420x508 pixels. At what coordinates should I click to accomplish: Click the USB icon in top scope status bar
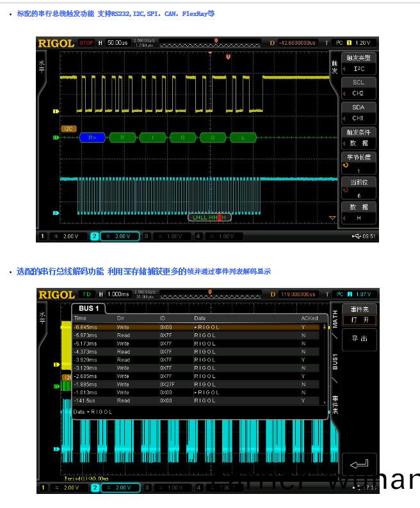pos(356,236)
